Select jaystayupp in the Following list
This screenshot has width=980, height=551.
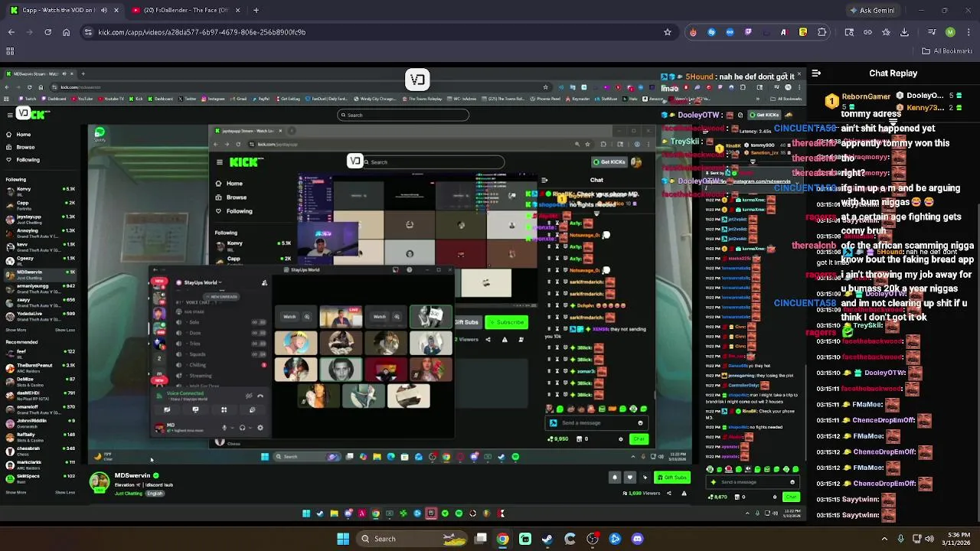[40, 218]
